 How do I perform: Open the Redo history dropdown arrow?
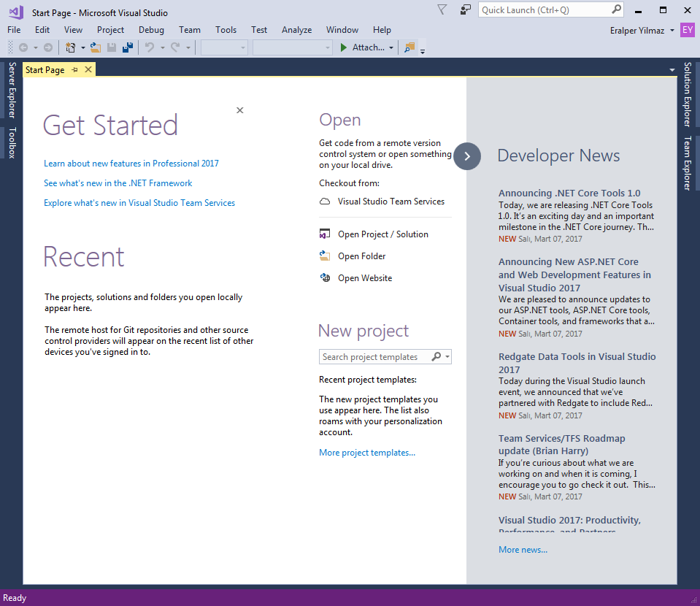(188, 47)
